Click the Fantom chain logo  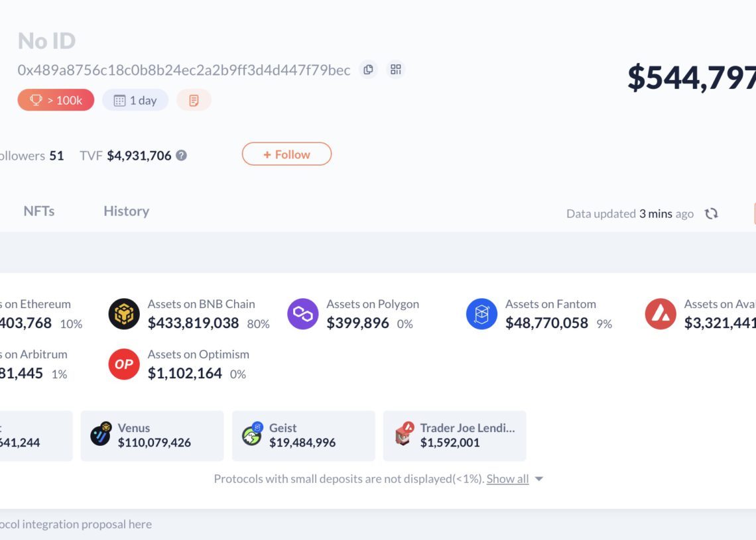(x=482, y=313)
